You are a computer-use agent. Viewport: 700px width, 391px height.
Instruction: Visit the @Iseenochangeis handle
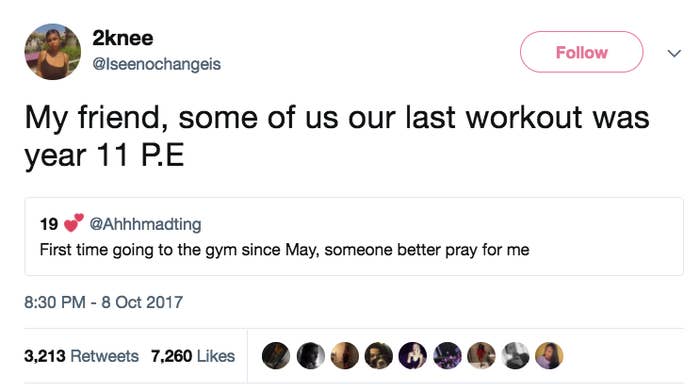click(157, 64)
